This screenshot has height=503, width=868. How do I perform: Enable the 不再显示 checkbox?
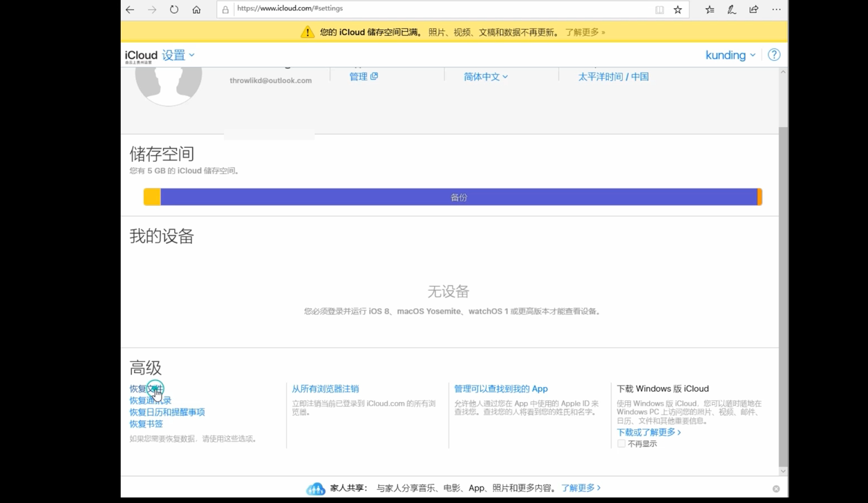[x=621, y=443]
